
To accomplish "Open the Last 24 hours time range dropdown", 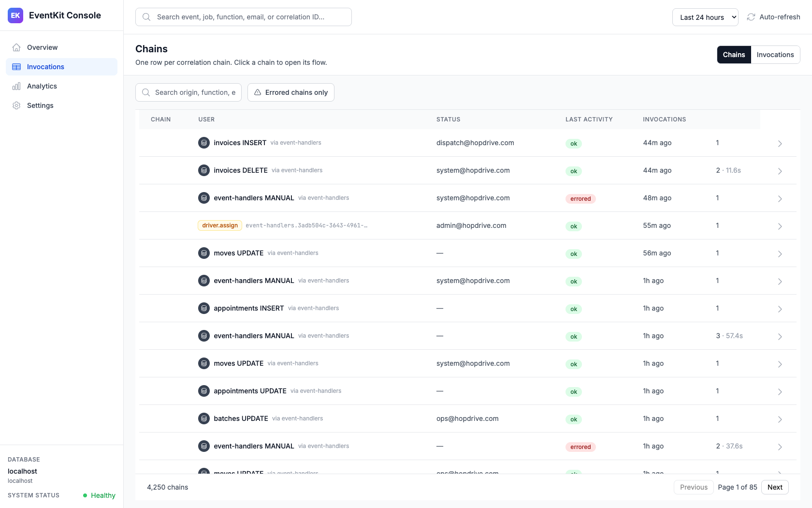I will tap(705, 17).
